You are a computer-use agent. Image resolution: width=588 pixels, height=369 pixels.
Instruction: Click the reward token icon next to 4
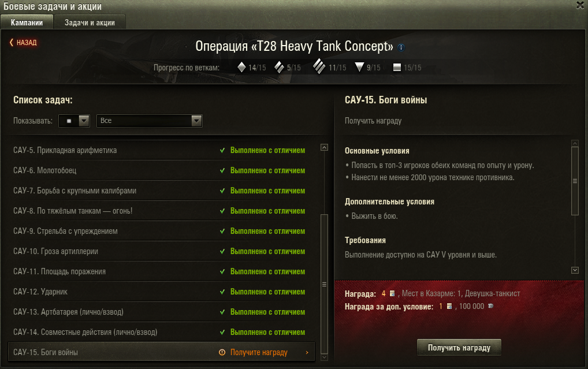point(392,293)
